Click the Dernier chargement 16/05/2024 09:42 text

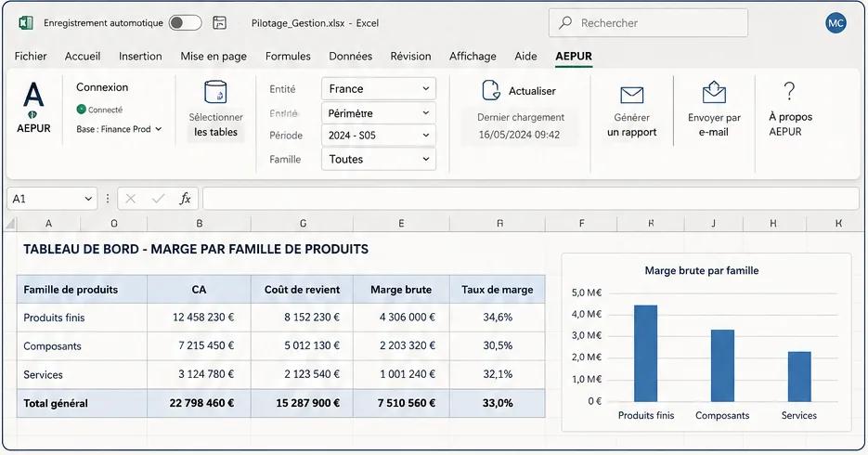[x=521, y=125]
